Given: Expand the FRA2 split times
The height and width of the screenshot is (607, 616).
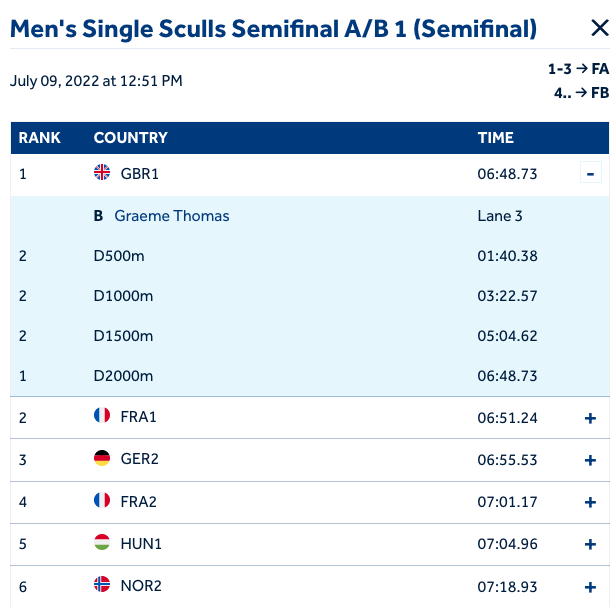Looking at the screenshot, I should pos(590,502).
